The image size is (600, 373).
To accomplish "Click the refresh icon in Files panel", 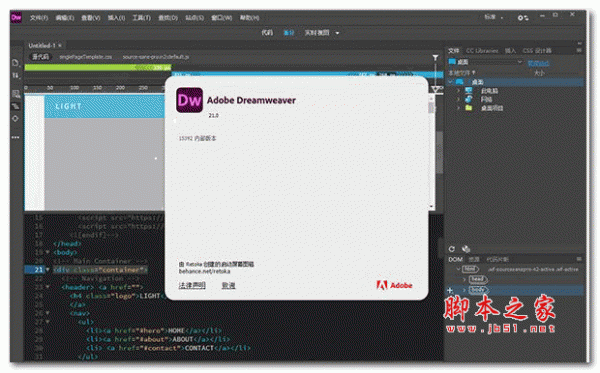I will click(x=452, y=249).
